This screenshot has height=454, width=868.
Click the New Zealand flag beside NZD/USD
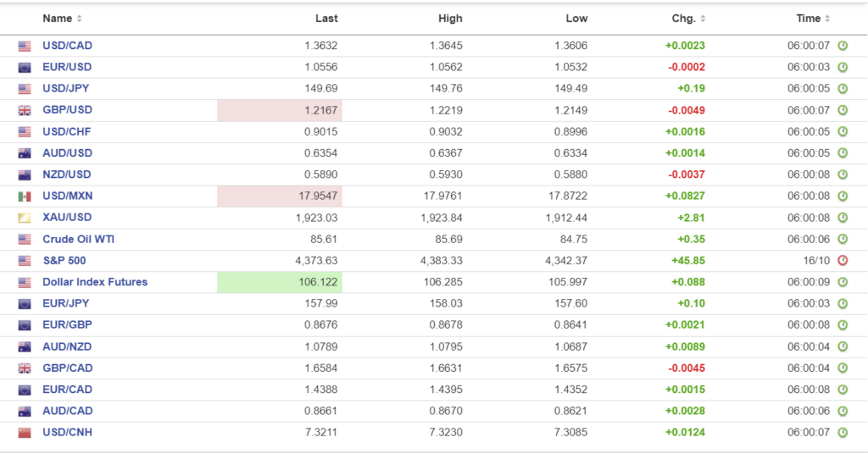[25, 174]
